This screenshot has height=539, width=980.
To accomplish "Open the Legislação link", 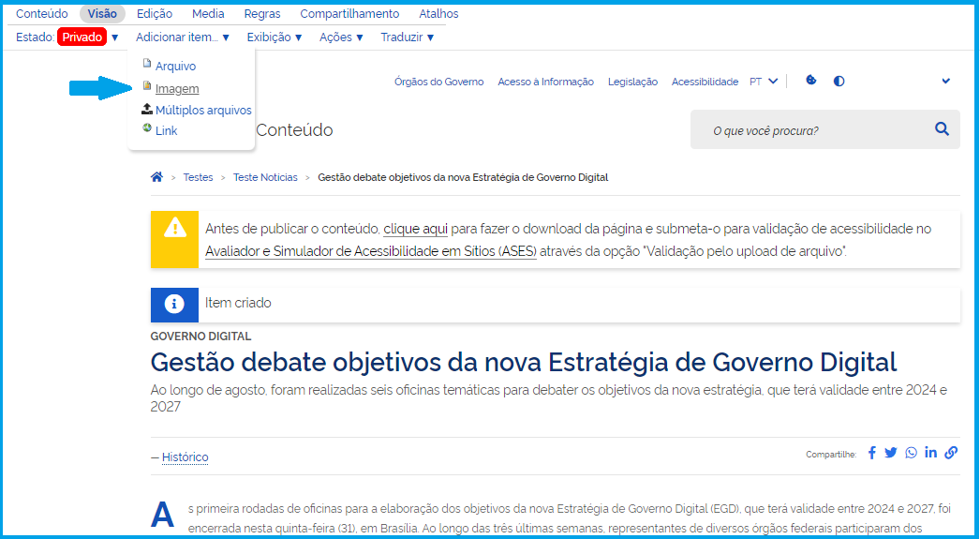I will point(632,82).
